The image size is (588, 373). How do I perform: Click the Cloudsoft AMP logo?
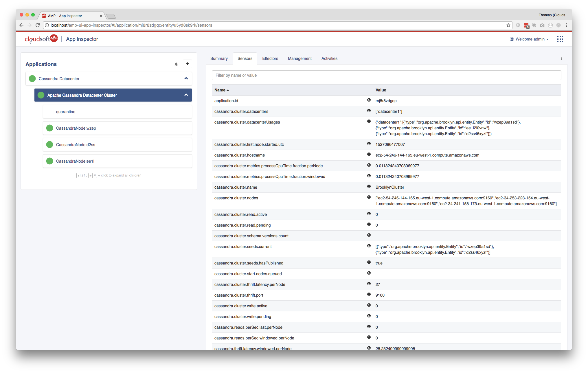click(41, 39)
